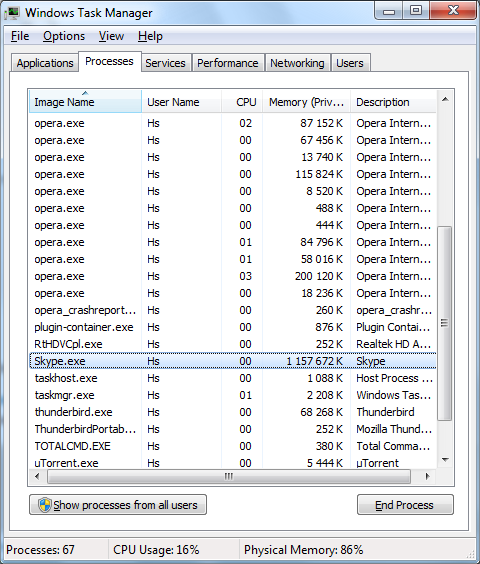Click Show processes from all users
This screenshot has height=564, width=480.
coord(118,505)
